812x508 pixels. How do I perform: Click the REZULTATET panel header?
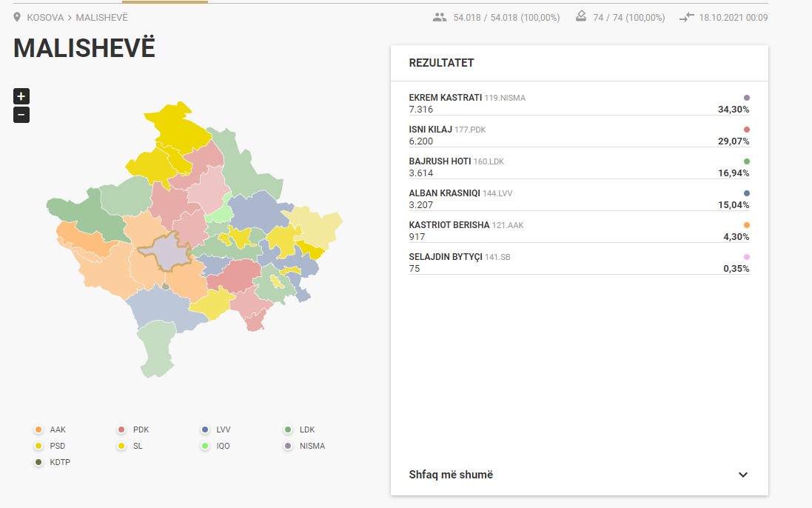[x=441, y=63]
